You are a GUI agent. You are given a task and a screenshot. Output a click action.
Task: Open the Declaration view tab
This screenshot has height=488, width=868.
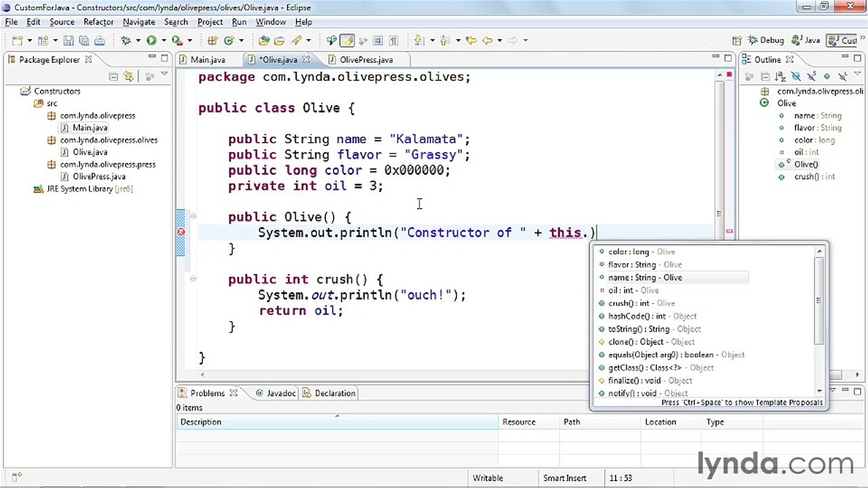click(x=329, y=393)
